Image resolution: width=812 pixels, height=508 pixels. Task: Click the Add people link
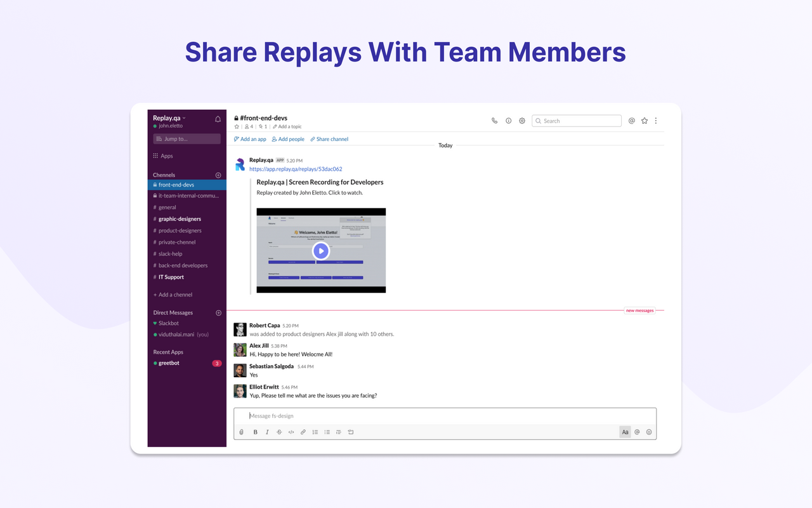pos(288,139)
